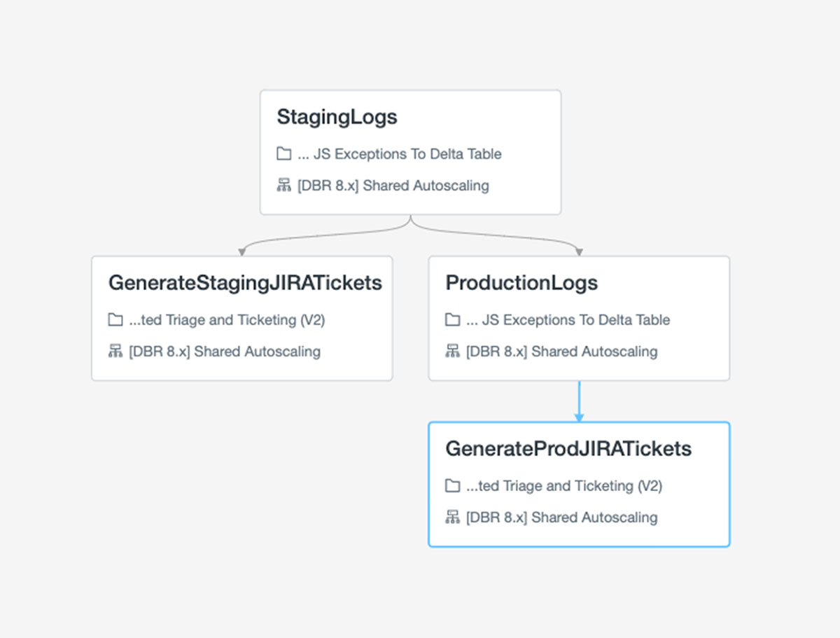Click ProductionLogs '[DBR 8.x] Shared Autoscaling' cluster label
Viewport: 840px width, 638px height.
[561, 352]
